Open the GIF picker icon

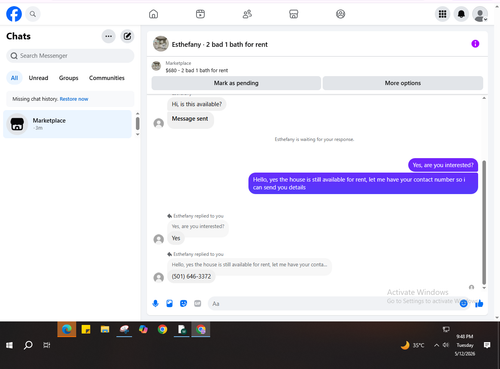click(x=198, y=303)
